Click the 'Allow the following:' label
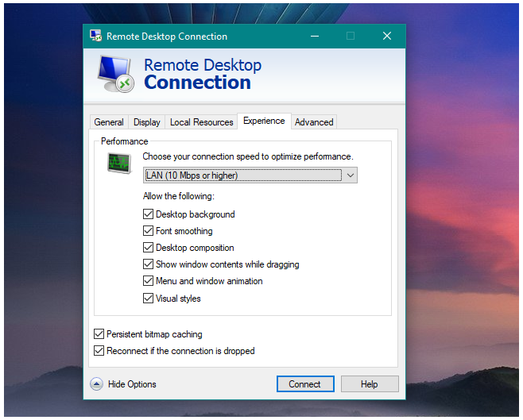The image size is (523, 420). tap(179, 196)
